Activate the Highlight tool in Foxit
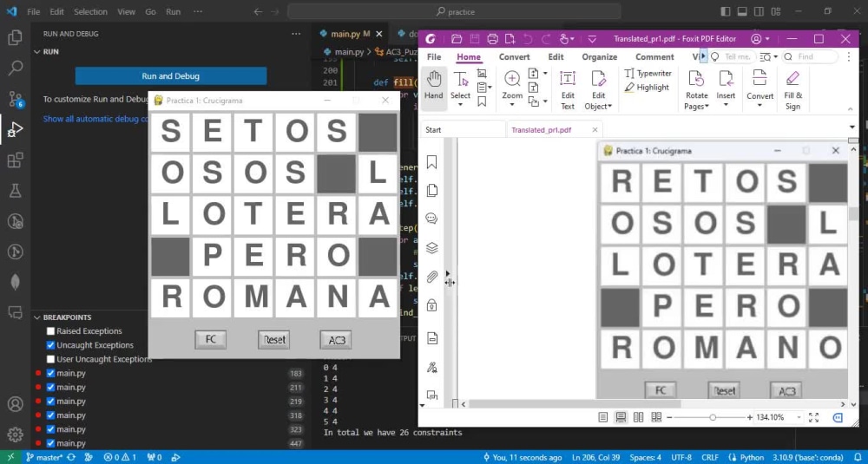This screenshot has width=868, height=464. point(647,88)
